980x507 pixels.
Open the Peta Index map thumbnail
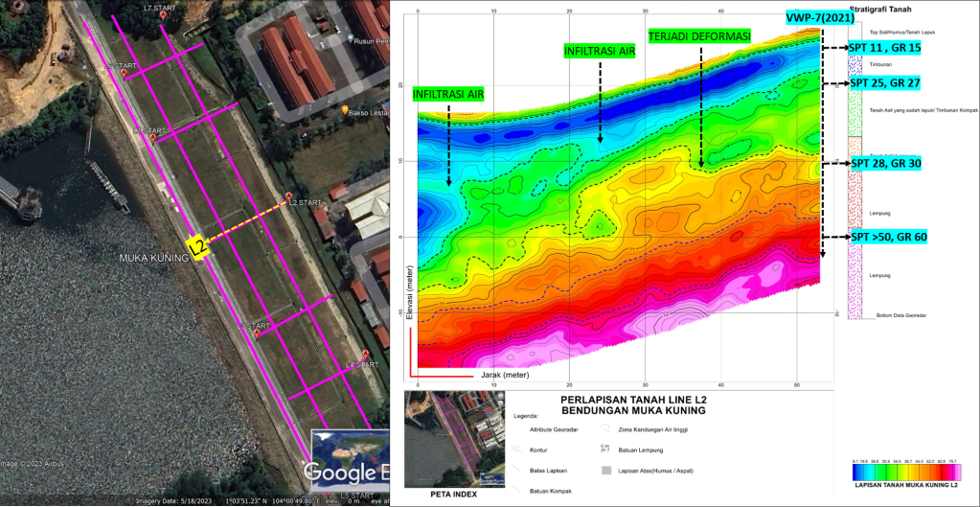(440, 440)
